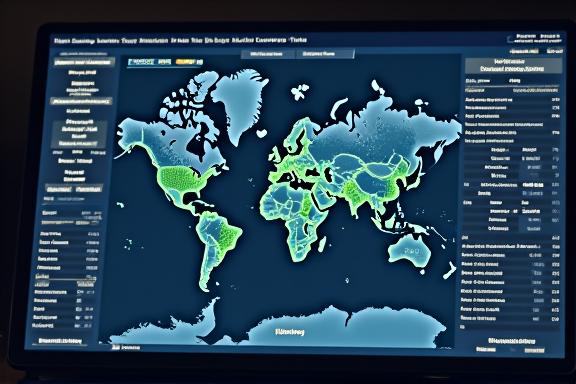Open the first item in the top menu bar
Viewport: 576px width, 384px height.
tap(62, 41)
